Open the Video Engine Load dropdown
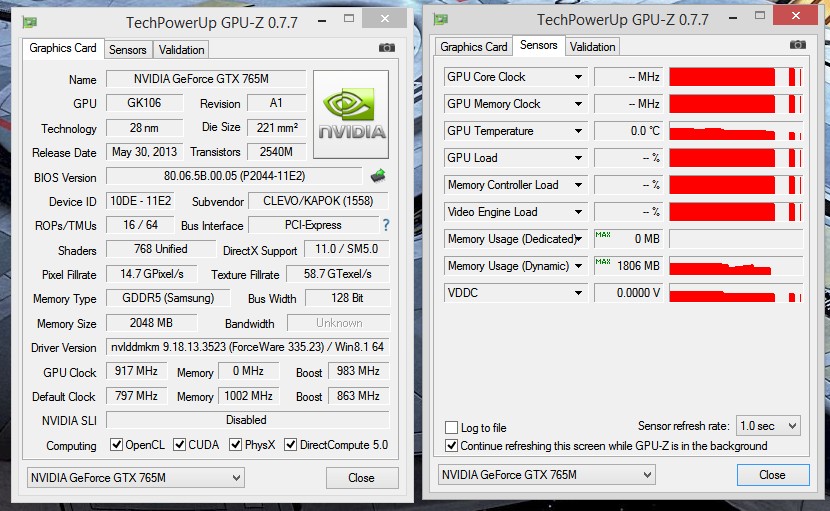Image resolution: width=830 pixels, height=511 pixels. pyautogui.click(x=579, y=212)
